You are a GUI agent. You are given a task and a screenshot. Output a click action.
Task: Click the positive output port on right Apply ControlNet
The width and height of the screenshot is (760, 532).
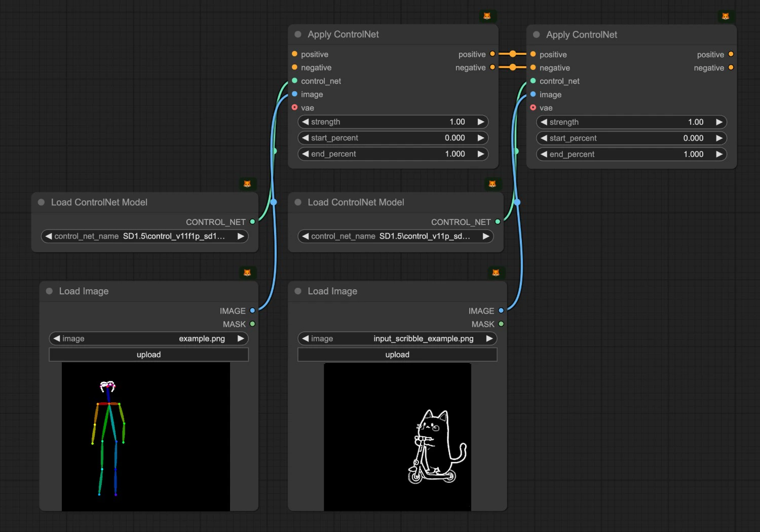point(731,54)
